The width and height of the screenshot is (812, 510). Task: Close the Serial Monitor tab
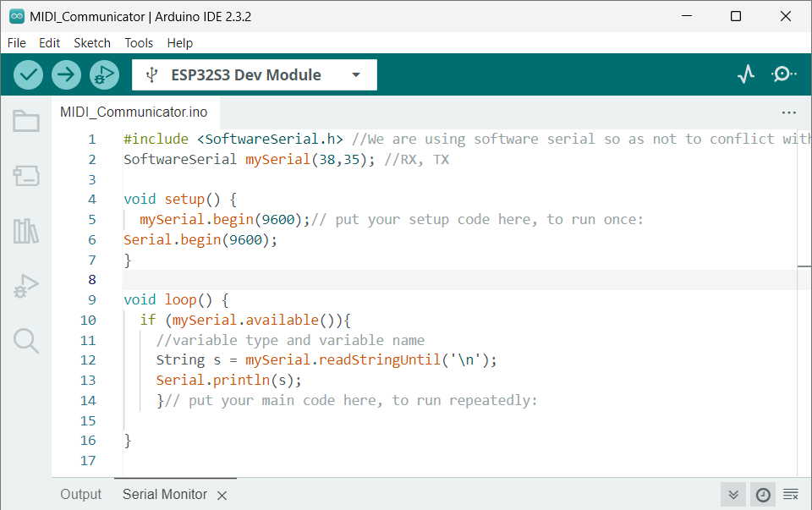click(222, 496)
